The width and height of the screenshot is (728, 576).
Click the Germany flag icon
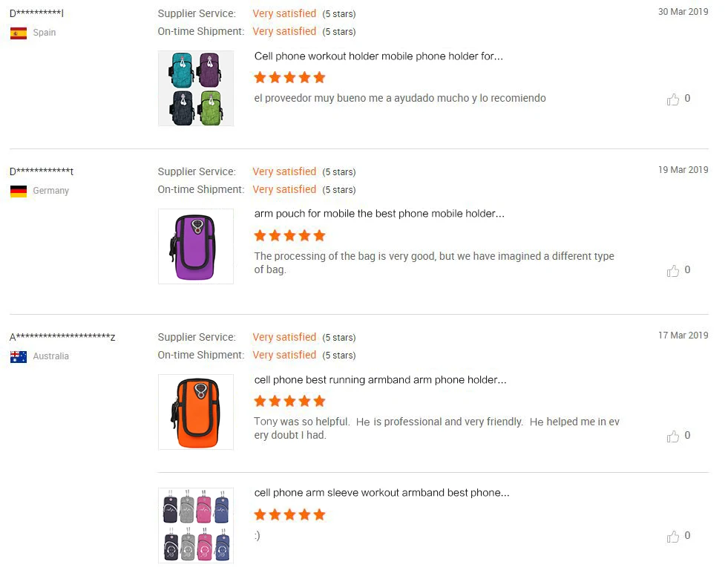click(x=19, y=191)
